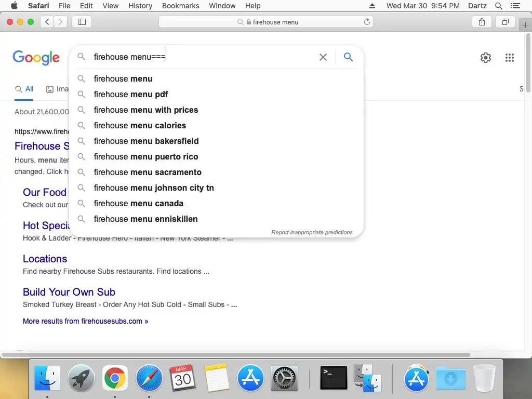This screenshot has width=532, height=399.
Task: Open the Our Food sitelink
Action: [45, 192]
